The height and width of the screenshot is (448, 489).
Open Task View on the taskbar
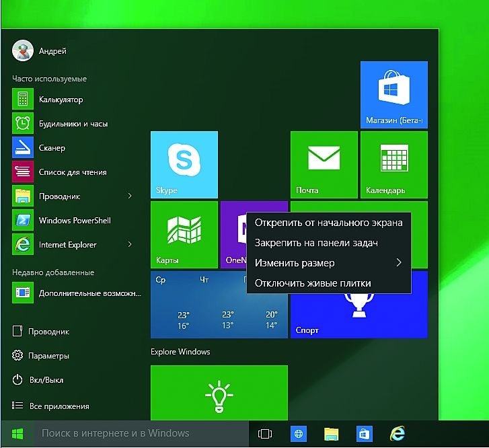(265, 434)
